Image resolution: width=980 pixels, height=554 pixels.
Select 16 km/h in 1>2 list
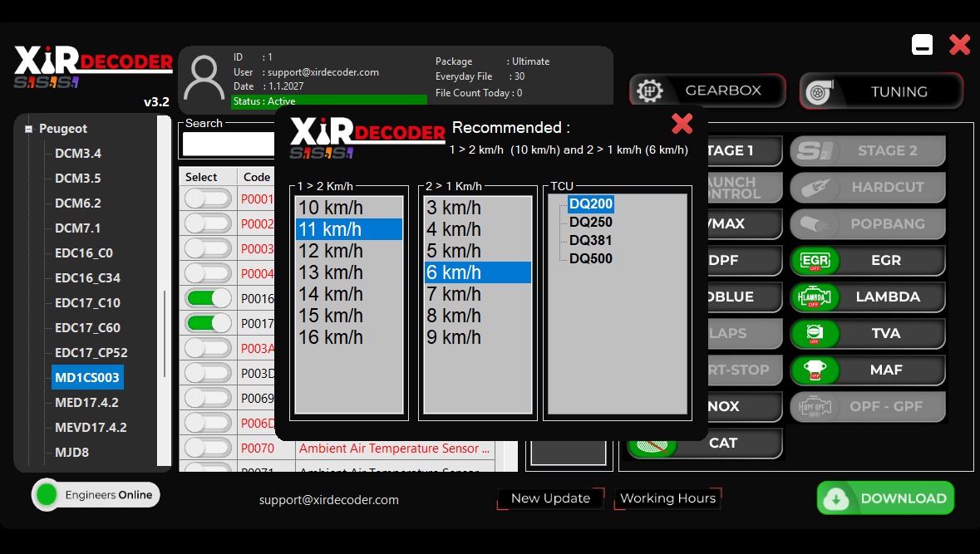point(349,337)
